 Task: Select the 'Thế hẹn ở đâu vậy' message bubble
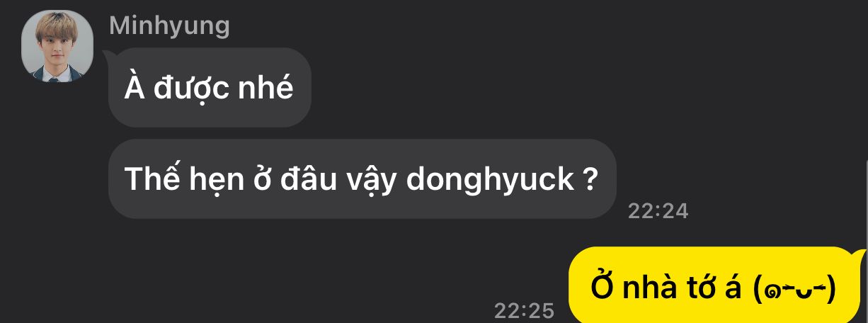[362, 179]
